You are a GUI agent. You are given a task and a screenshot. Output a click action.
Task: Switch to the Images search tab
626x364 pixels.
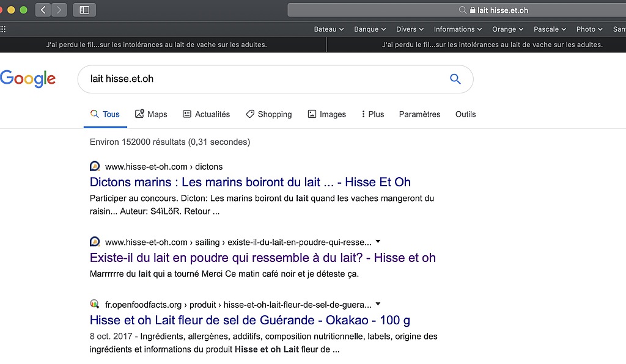point(327,114)
